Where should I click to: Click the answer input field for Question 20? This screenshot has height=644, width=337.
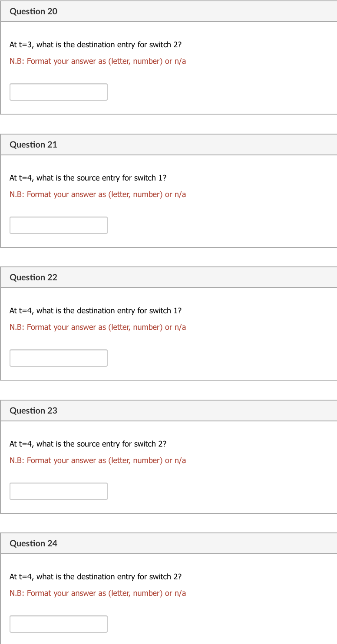59,92
